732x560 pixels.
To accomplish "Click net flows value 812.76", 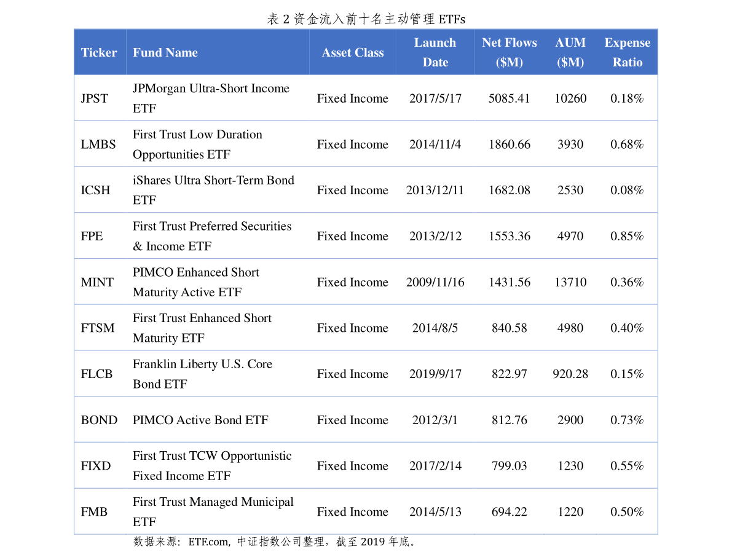I will click(510, 420).
